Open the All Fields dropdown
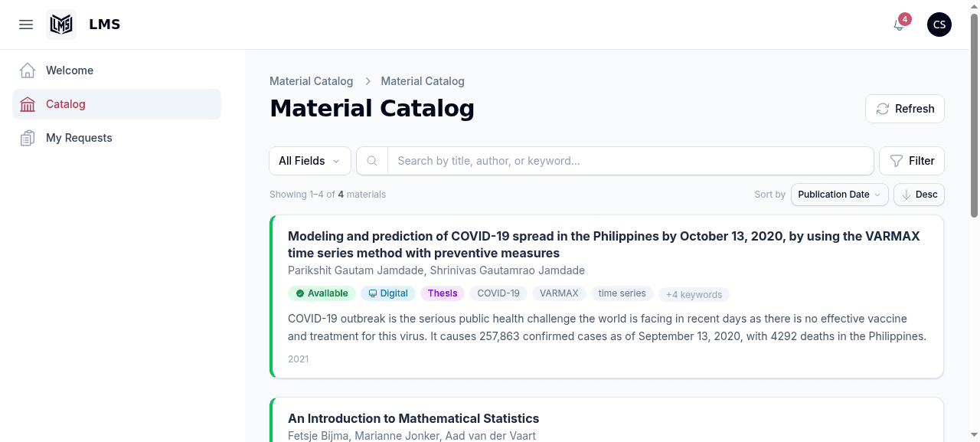Screen dimensions: 980x442 point(310,161)
